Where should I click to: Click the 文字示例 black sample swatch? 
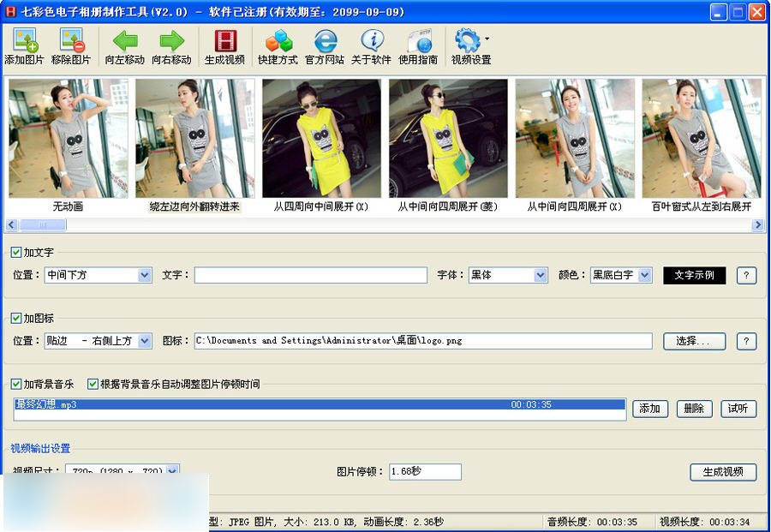pyautogui.click(x=694, y=275)
